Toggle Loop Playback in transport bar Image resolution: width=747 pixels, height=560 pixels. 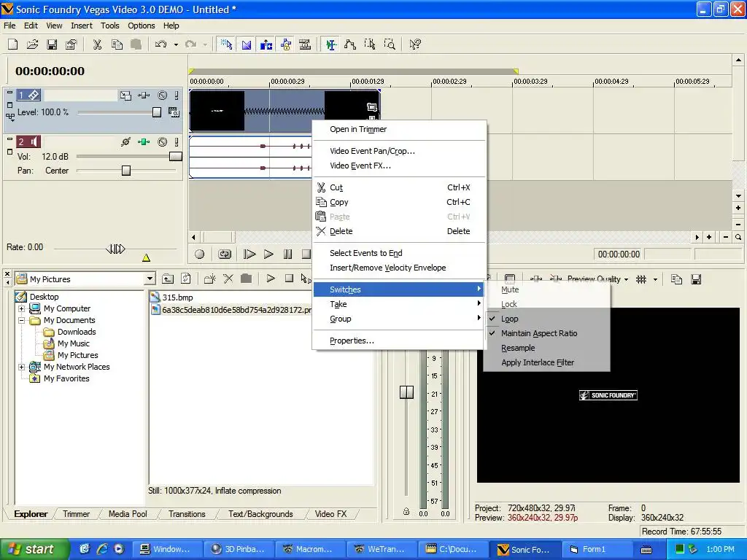point(225,254)
